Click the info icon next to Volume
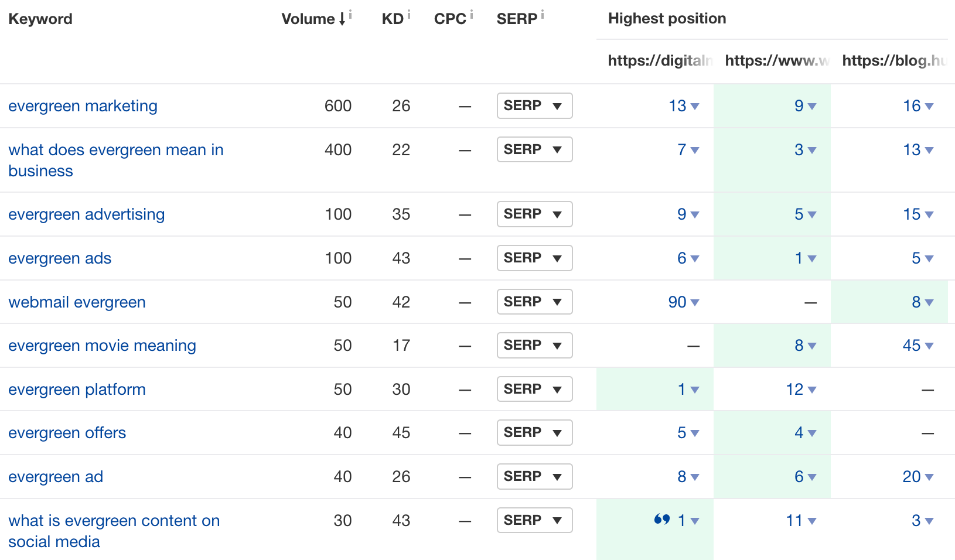Image resolution: width=955 pixels, height=560 pixels. [350, 14]
